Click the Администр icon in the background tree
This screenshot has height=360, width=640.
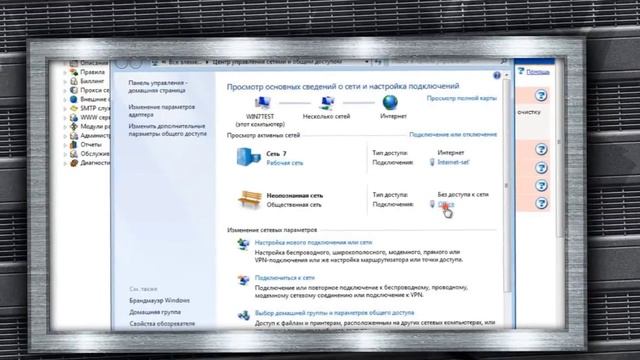[74, 136]
